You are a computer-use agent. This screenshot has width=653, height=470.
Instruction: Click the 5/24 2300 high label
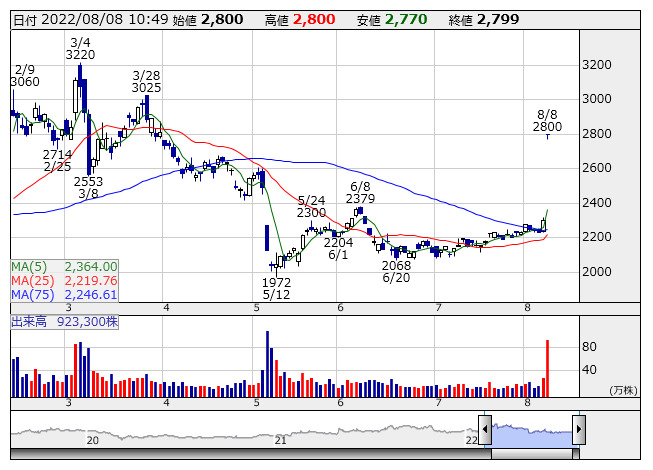point(311,206)
